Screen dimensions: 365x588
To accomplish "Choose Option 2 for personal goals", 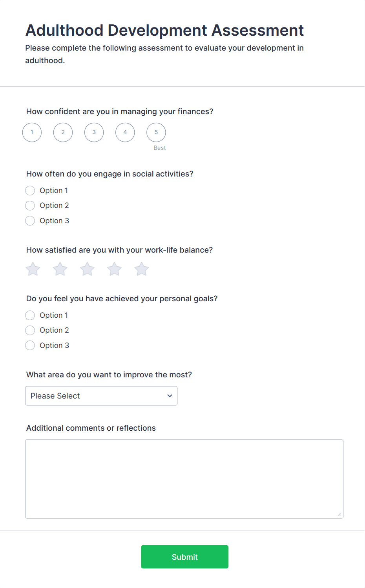I will pos(30,330).
